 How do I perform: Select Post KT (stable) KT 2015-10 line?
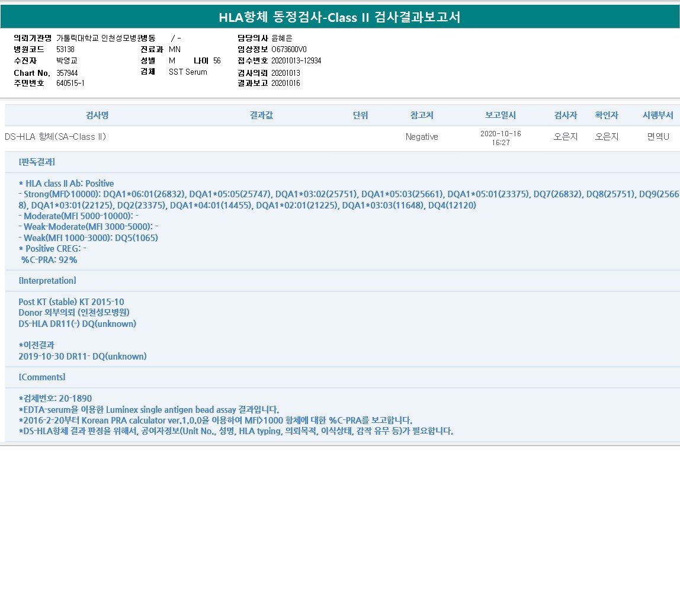[71, 302]
